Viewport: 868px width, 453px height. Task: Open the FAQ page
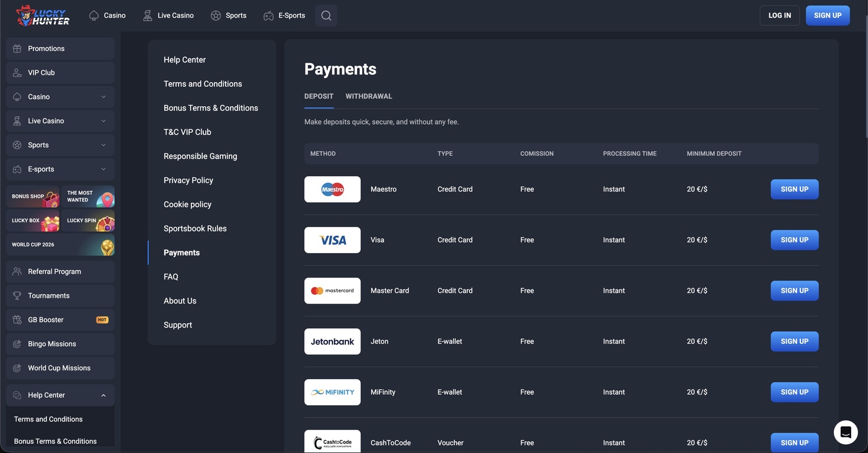[171, 277]
